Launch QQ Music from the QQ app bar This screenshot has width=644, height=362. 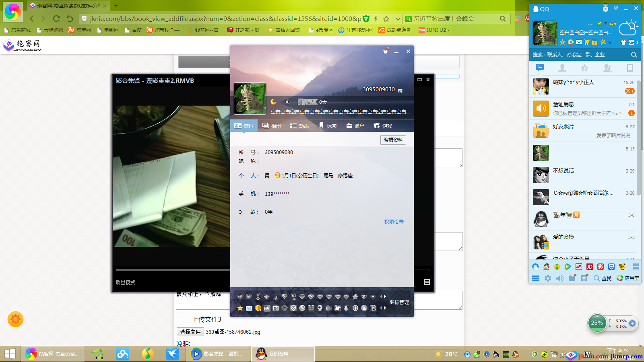pyautogui.click(x=557, y=267)
